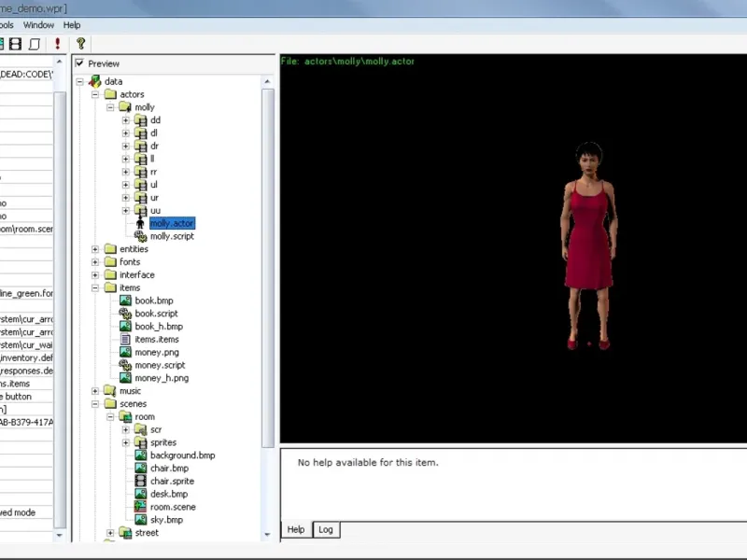Image resolution: width=747 pixels, height=560 pixels.
Task: Expand the dd folder
Action: tap(126, 120)
